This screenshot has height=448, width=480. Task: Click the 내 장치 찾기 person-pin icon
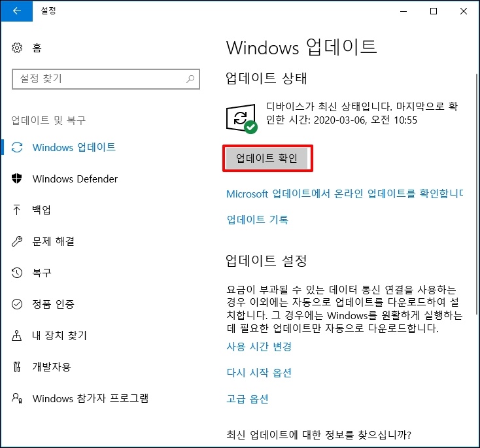pyautogui.click(x=17, y=336)
